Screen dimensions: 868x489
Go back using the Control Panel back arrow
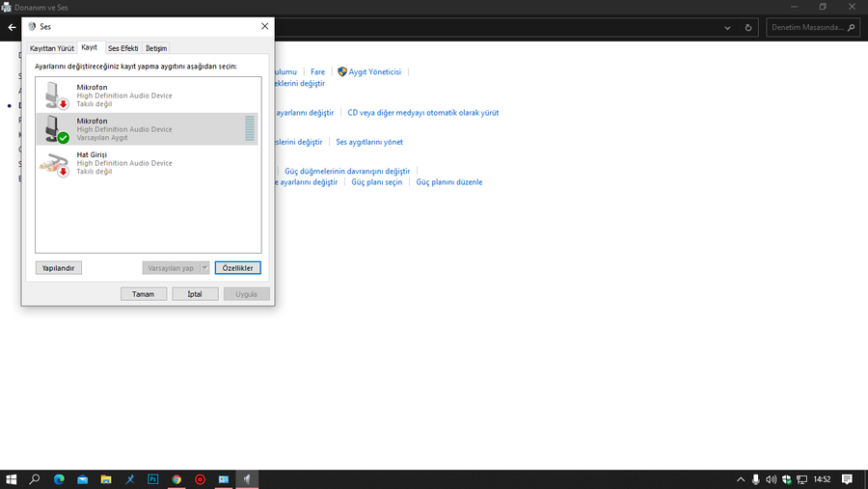[x=12, y=27]
